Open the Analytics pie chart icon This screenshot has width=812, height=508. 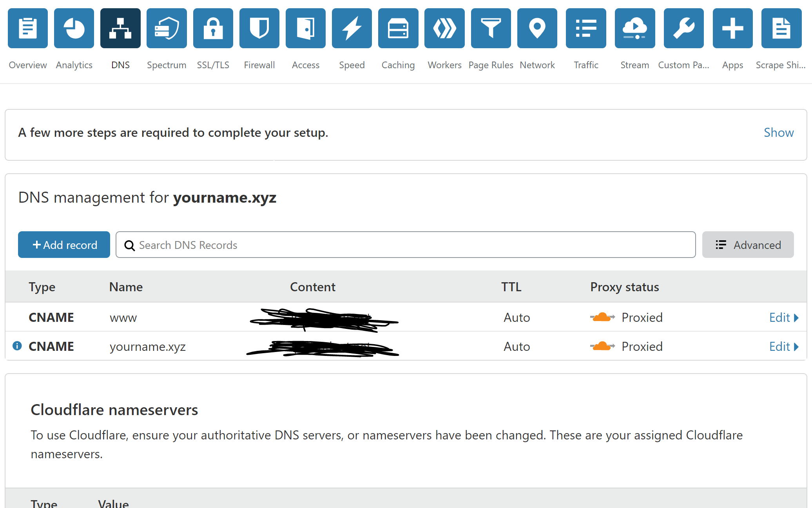tap(74, 28)
